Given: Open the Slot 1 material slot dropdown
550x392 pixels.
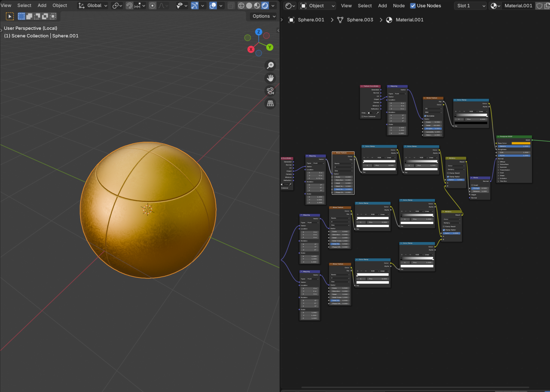Looking at the screenshot, I should tap(470, 6).
